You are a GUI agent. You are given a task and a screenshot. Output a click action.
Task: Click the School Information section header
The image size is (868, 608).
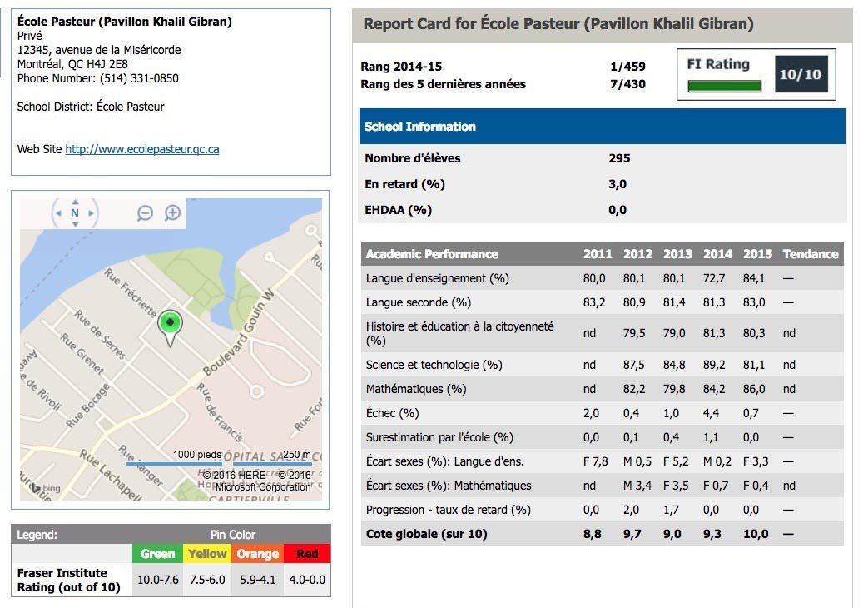tap(603, 127)
